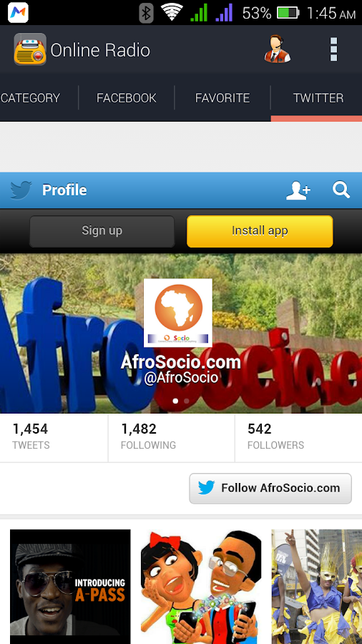This screenshot has width=362, height=644.
Task: Tap the add user follow icon
Action: [298, 190]
